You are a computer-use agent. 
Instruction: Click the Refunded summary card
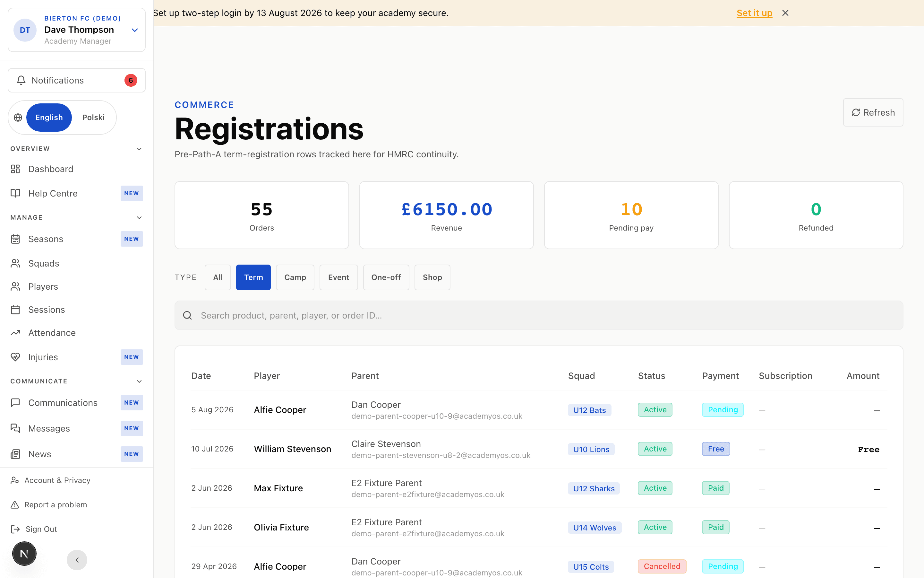[x=816, y=215]
